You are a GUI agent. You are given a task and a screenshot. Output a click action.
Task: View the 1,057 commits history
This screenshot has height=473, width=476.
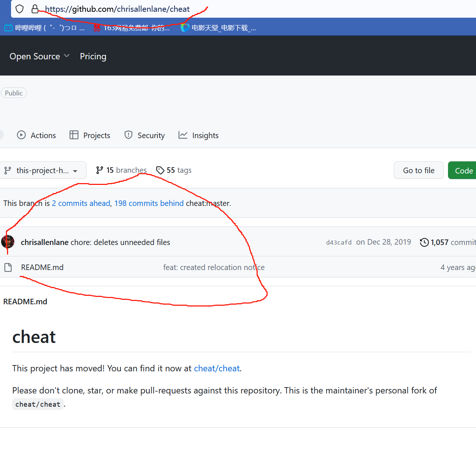448,242
